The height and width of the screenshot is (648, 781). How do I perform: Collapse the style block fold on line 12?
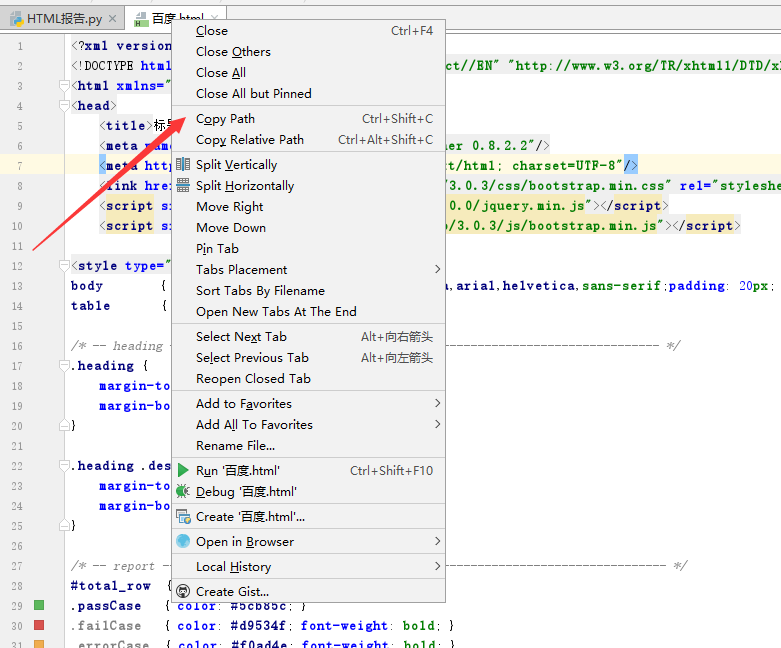click(x=64, y=265)
